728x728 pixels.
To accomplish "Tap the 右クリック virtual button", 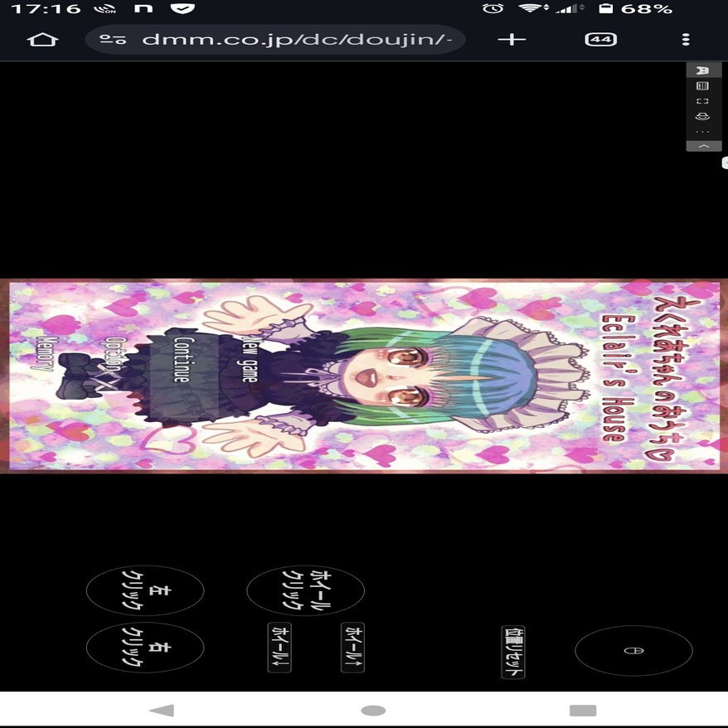I will (x=145, y=648).
